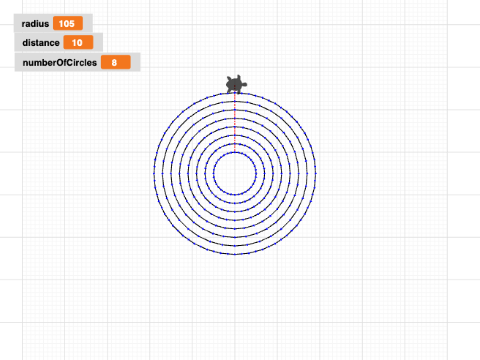Click the distance value 10

[78, 43]
